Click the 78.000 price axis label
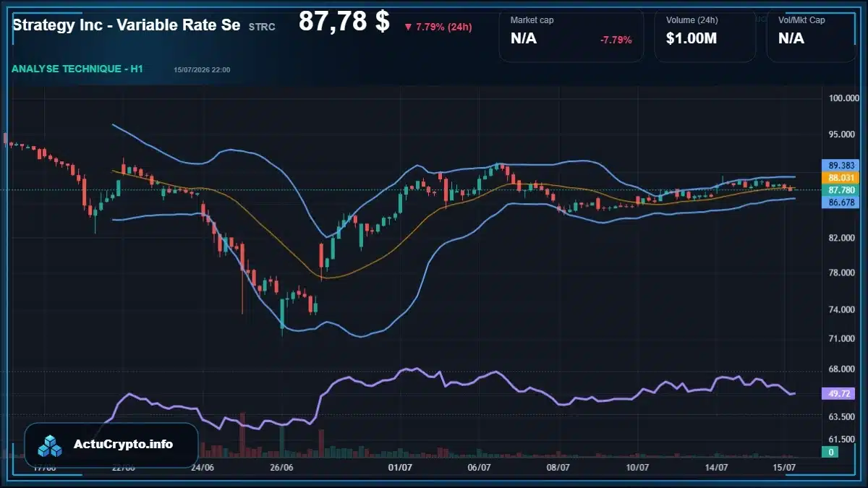 (x=842, y=273)
